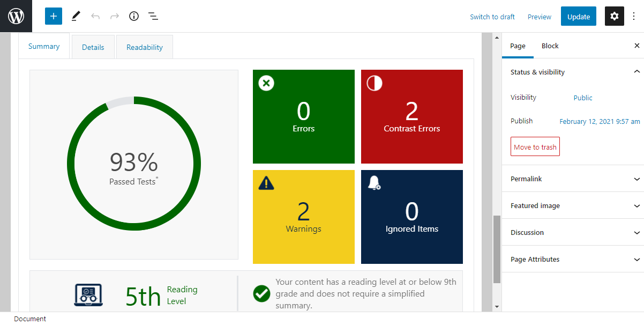Click the reading level description text
The width and height of the screenshot is (644, 325).
[366, 293]
